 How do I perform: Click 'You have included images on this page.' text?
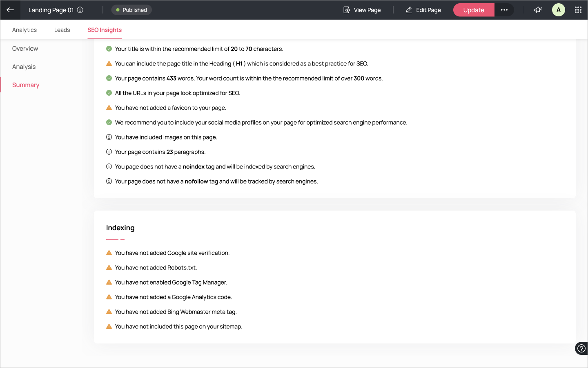click(x=166, y=137)
